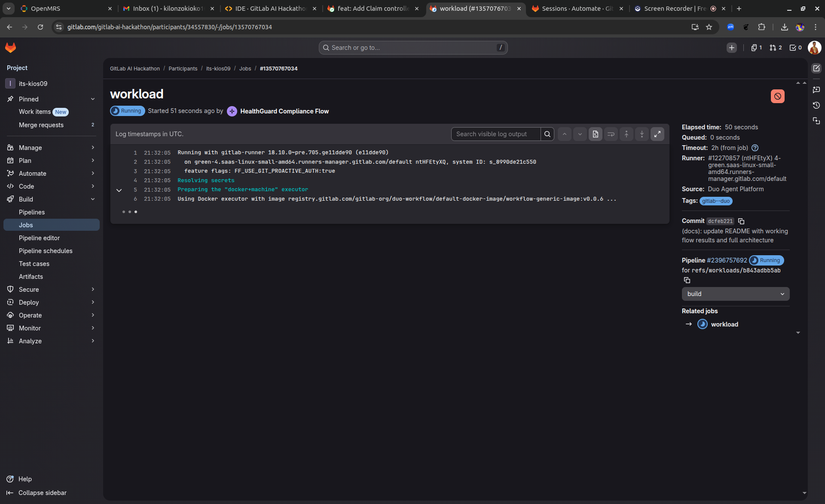Open pipeline #2396757692 link

[727, 260]
